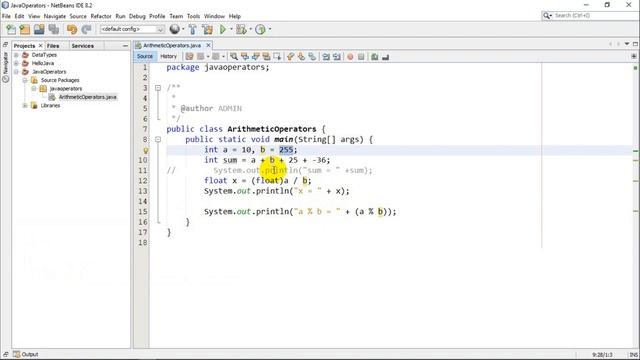Click the INS insert mode status indicator
The width and height of the screenshot is (640, 360).
coord(633,355)
